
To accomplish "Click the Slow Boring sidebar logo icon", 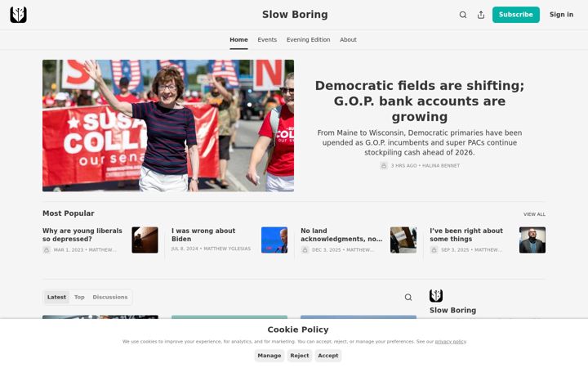I will pos(436,296).
